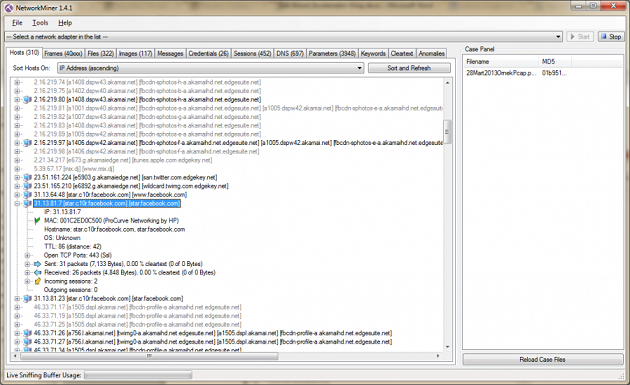630x385 pixels.
Task: Expand the 23.51.161.224 host node
Action: (x=17, y=177)
